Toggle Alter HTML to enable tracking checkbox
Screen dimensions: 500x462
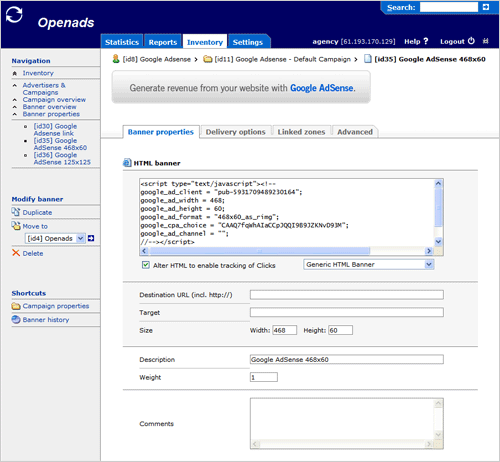(x=146, y=265)
